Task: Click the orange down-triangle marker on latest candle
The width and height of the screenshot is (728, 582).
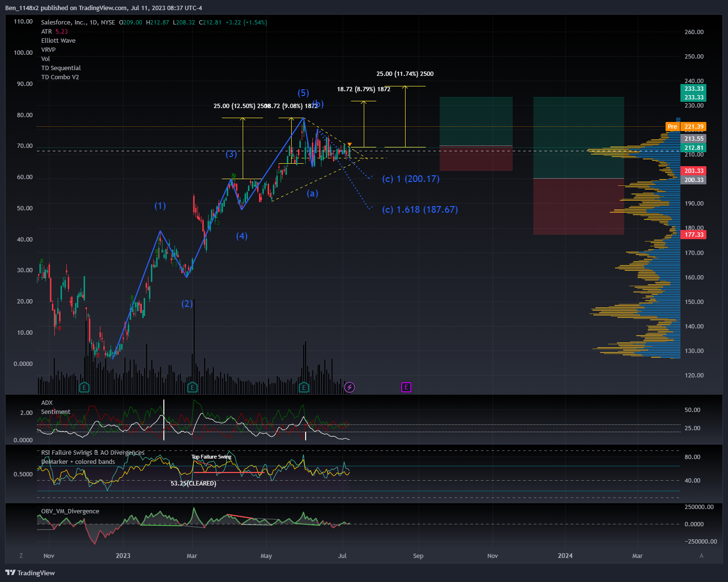Action: (x=350, y=145)
